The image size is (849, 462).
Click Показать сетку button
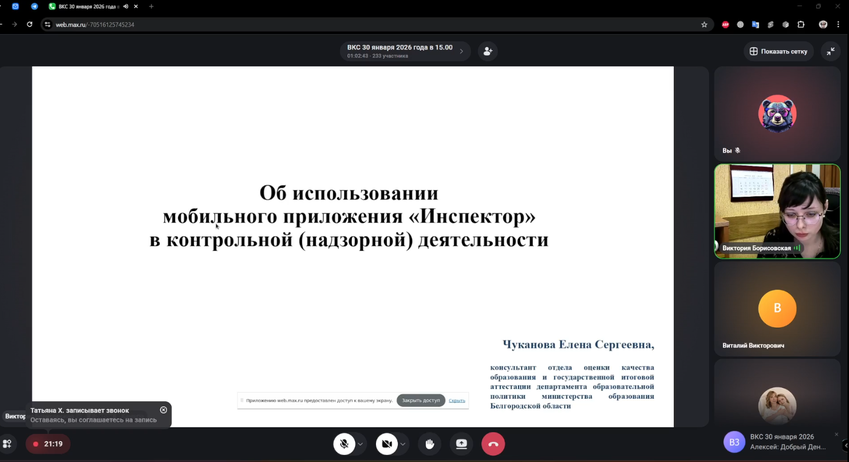pos(778,51)
